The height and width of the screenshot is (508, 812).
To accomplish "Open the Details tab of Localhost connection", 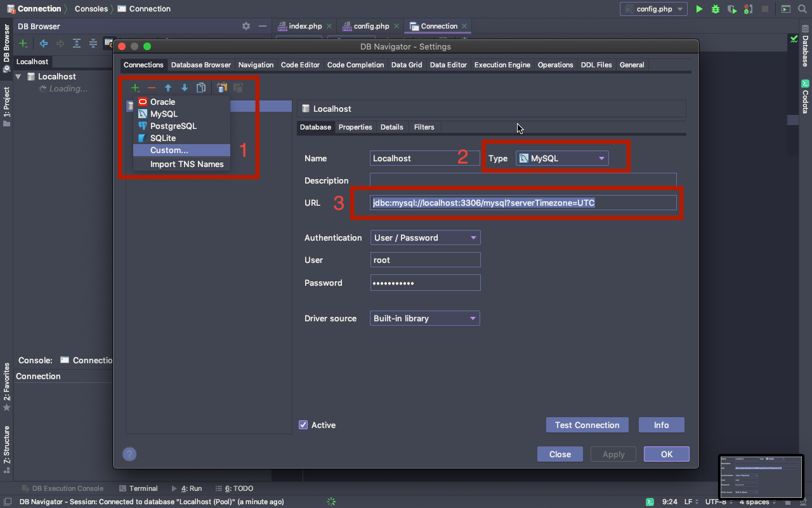I will [391, 127].
